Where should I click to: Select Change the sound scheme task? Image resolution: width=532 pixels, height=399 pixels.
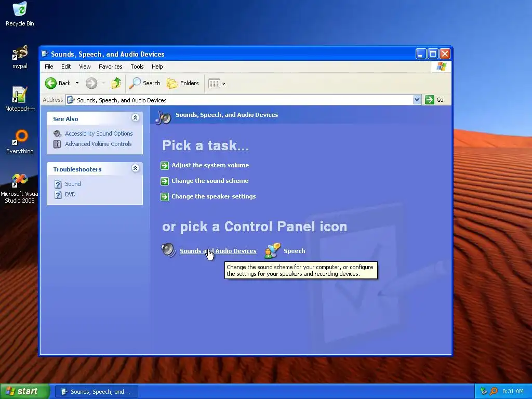tap(210, 181)
